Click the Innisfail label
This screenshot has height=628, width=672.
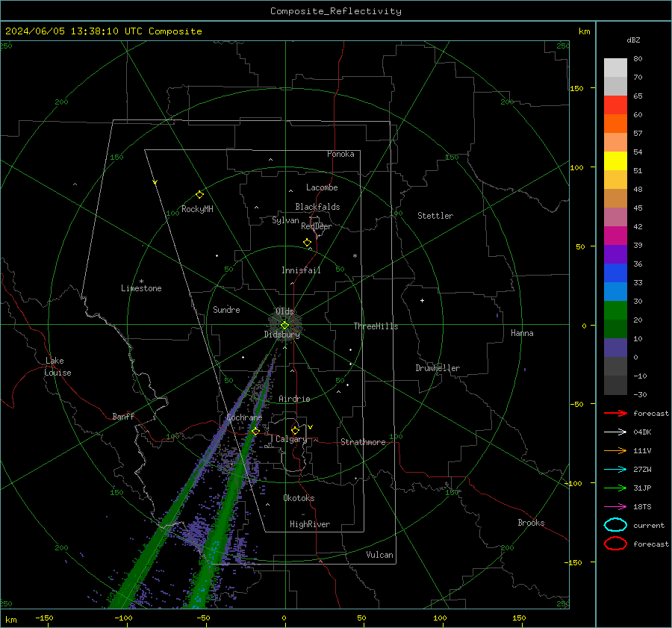point(301,270)
